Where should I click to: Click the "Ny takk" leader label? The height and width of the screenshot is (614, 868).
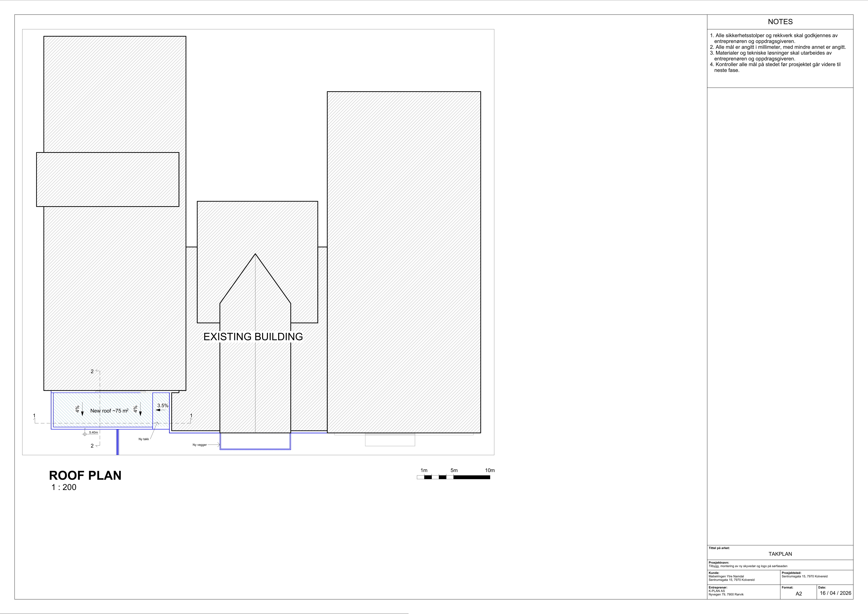[144, 439]
